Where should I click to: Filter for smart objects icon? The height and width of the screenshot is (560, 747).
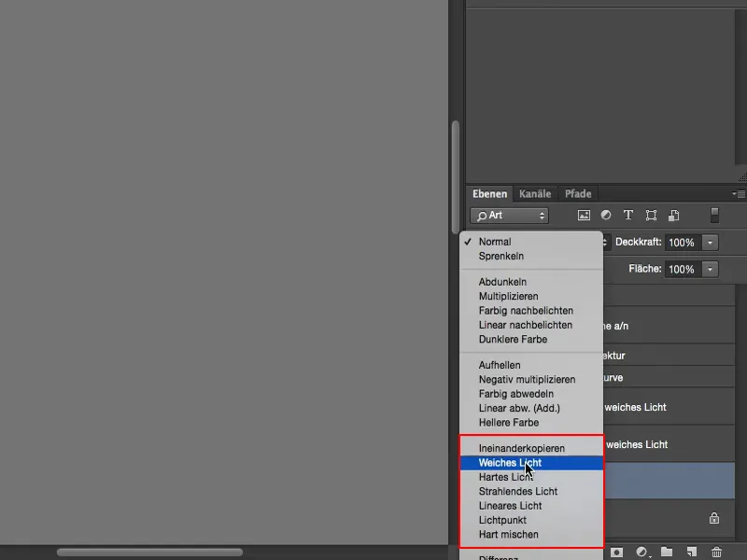[x=673, y=216]
